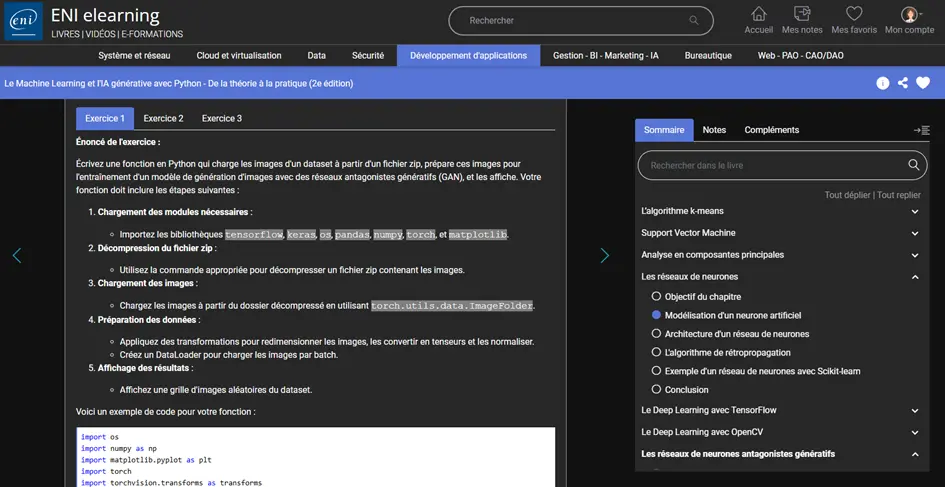Click the Tout déplier link
Screen dimensions: 945x487
pos(847,195)
